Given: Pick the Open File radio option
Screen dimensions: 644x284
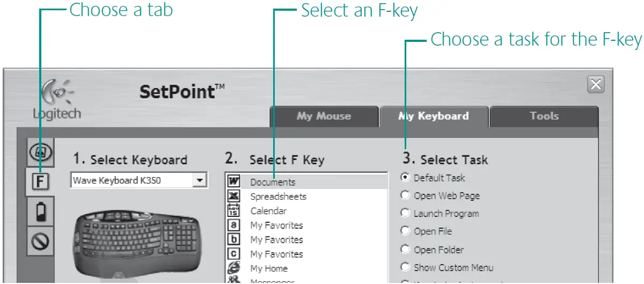Looking at the screenshot, I should coord(405,231).
